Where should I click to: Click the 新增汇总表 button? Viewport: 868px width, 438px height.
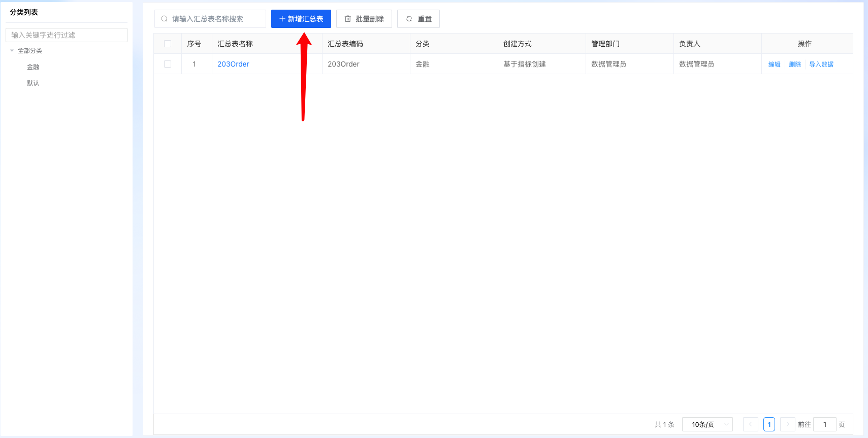tap(301, 19)
